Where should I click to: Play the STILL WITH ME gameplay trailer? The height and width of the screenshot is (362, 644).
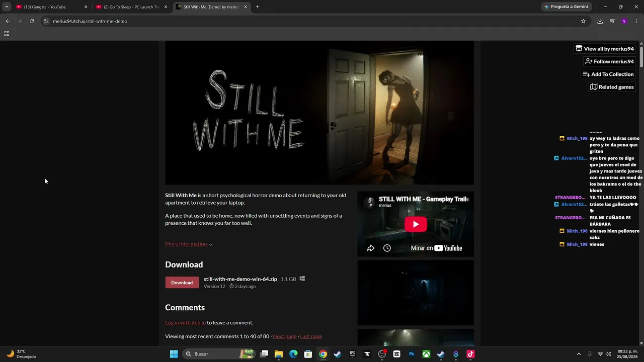(416, 224)
